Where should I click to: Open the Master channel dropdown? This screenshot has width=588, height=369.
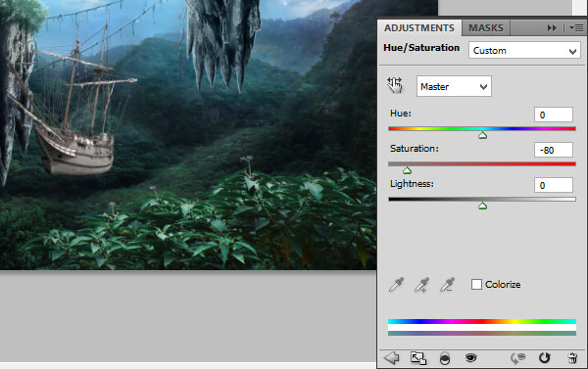pos(454,86)
